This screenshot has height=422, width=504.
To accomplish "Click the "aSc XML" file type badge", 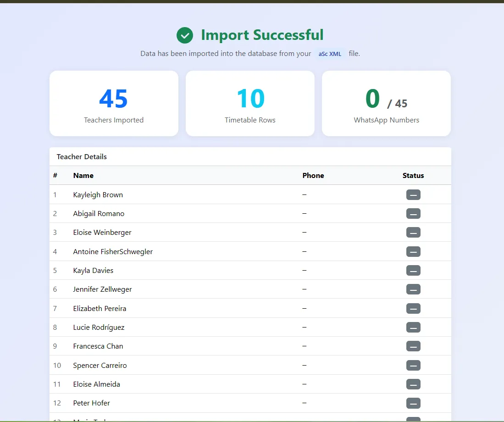I will point(330,54).
